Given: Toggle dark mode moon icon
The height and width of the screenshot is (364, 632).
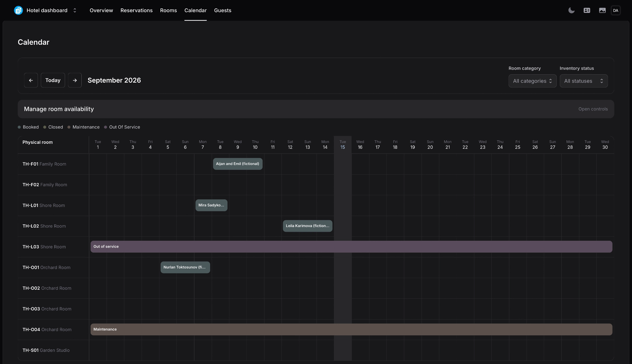Looking at the screenshot, I should click(x=571, y=10).
